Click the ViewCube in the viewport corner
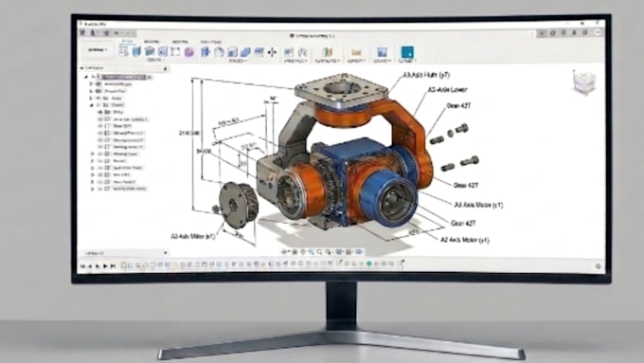Screen dimensions: 644x363 pos(583,81)
